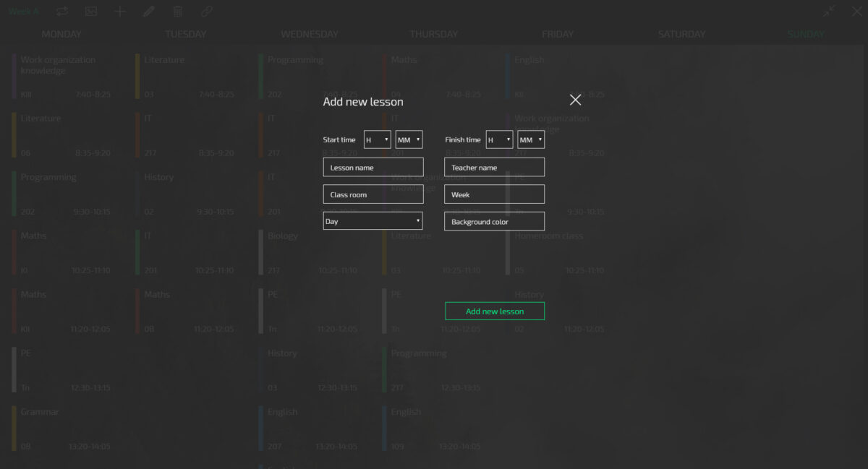Click the Lesson name field
Viewport: 868px width, 469px height.
373,167
